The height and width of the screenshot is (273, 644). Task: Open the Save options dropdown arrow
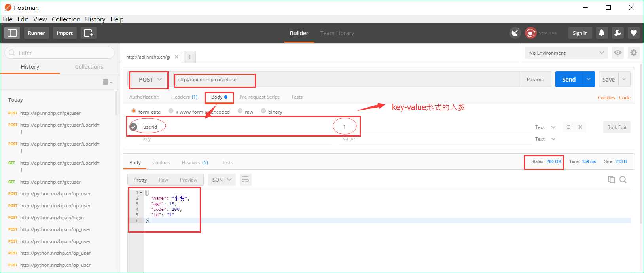pyautogui.click(x=624, y=79)
